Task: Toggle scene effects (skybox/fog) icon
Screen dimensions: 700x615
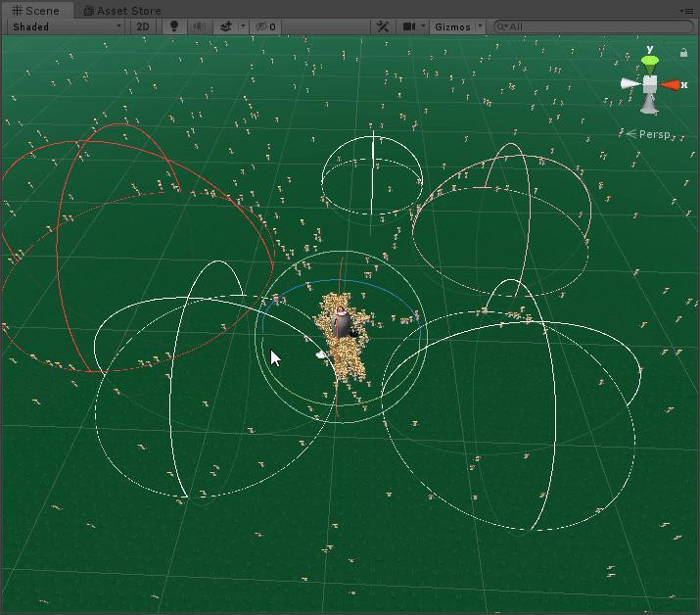Action: pyautogui.click(x=226, y=26)
